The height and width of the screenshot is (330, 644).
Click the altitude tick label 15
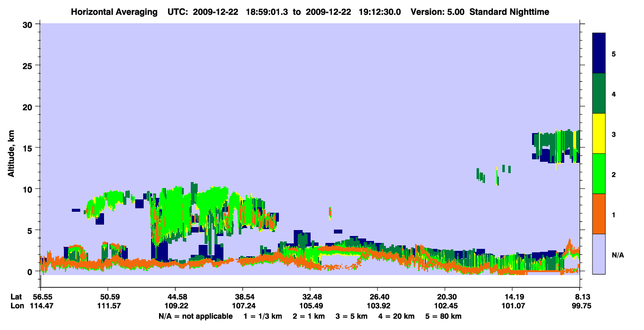pos(28,147)
